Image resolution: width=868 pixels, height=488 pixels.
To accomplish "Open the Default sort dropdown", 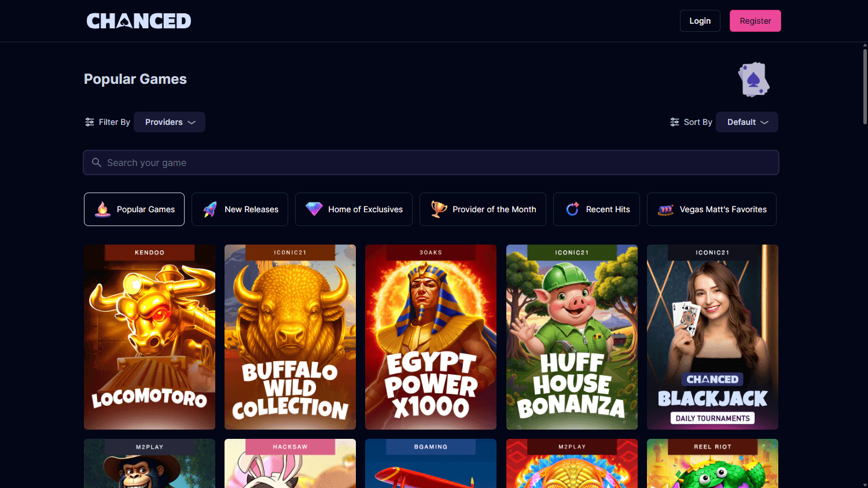I will pos(747,122).
